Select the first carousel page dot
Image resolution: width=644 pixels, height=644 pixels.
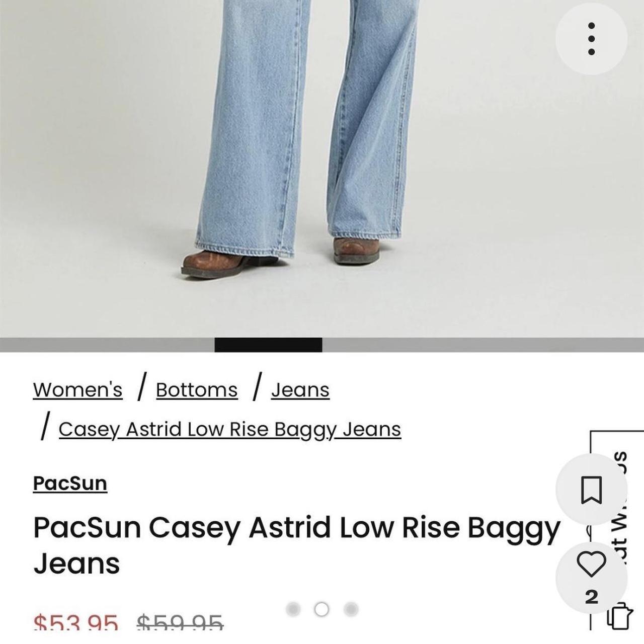(293, 609)
